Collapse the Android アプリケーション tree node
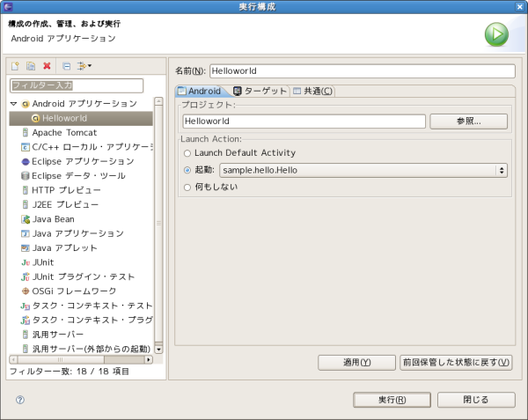The width and height of the screenshot is (528, 420). [x=14, y=104]
